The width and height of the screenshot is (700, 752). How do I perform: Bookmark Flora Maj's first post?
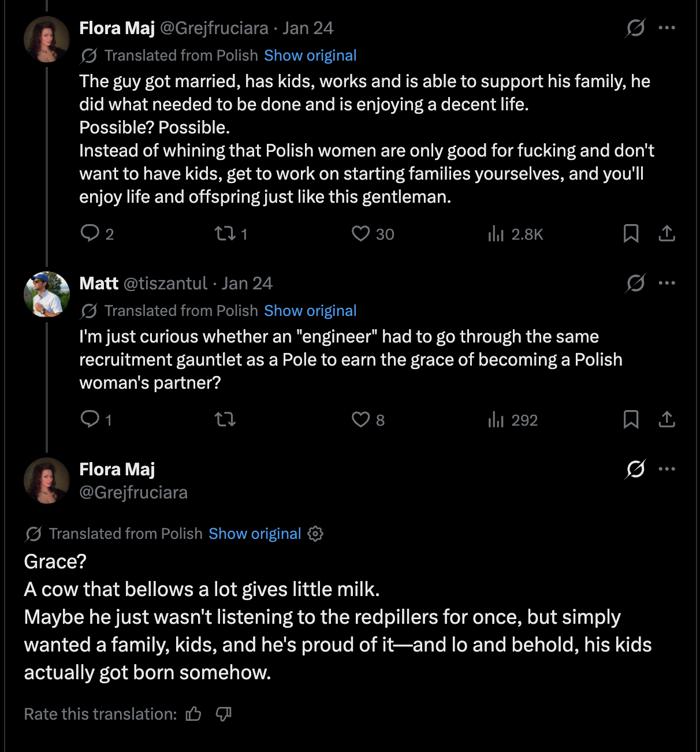pos(631,233)
